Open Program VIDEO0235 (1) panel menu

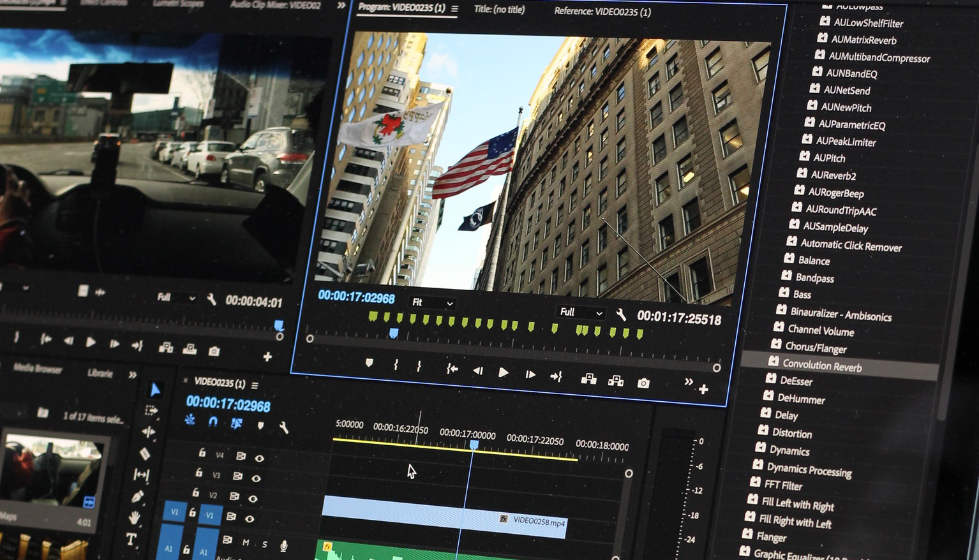coord(454,9)
